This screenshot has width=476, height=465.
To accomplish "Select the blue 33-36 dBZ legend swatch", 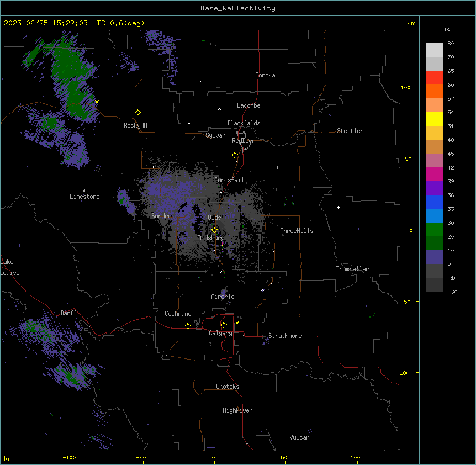I will click(434, 202).
